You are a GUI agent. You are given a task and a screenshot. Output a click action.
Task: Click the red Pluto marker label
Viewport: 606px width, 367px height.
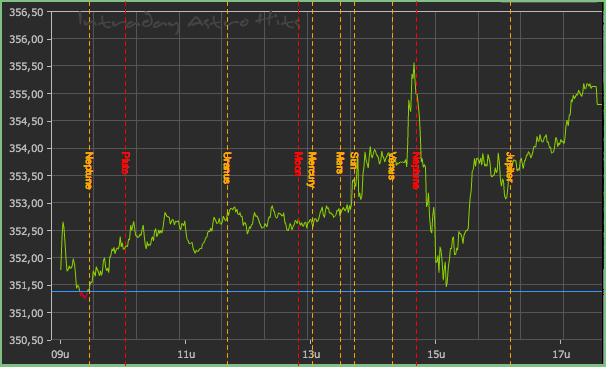[125, 163]
